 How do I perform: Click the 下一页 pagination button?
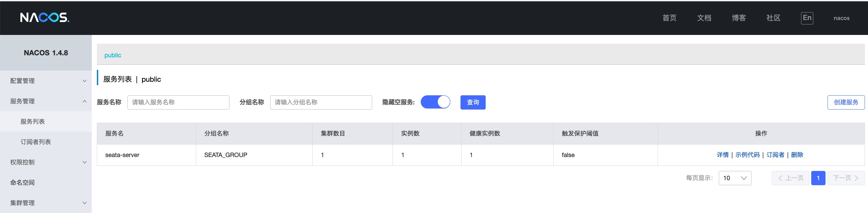(x=846, y=178)
